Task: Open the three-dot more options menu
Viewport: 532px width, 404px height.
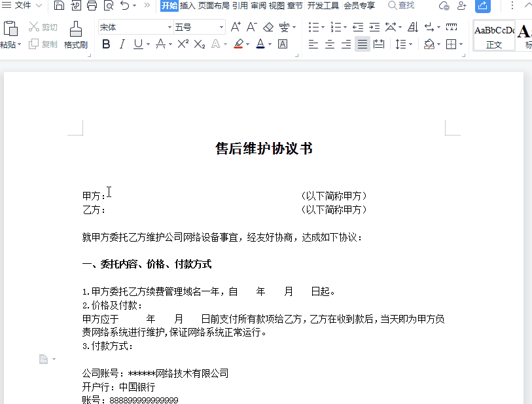Action: pyautogui.click(x=512, y=5)
